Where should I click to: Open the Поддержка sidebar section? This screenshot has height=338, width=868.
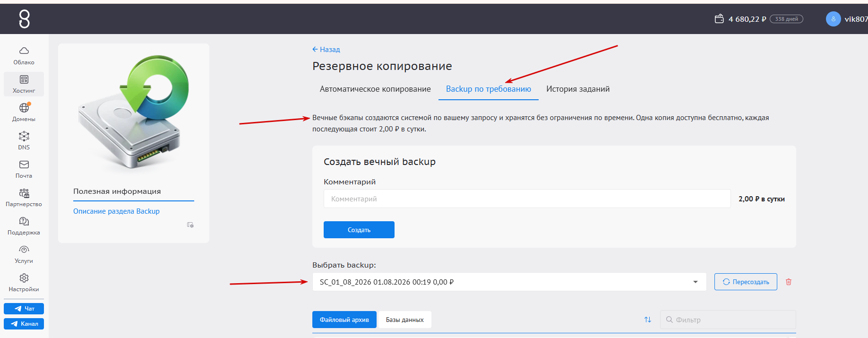pos(24,226)
